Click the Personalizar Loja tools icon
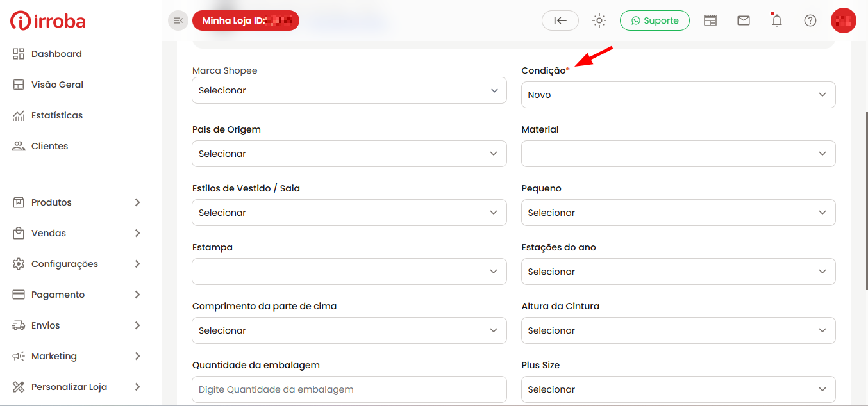 pyautogui.click(x=19, y=387)
